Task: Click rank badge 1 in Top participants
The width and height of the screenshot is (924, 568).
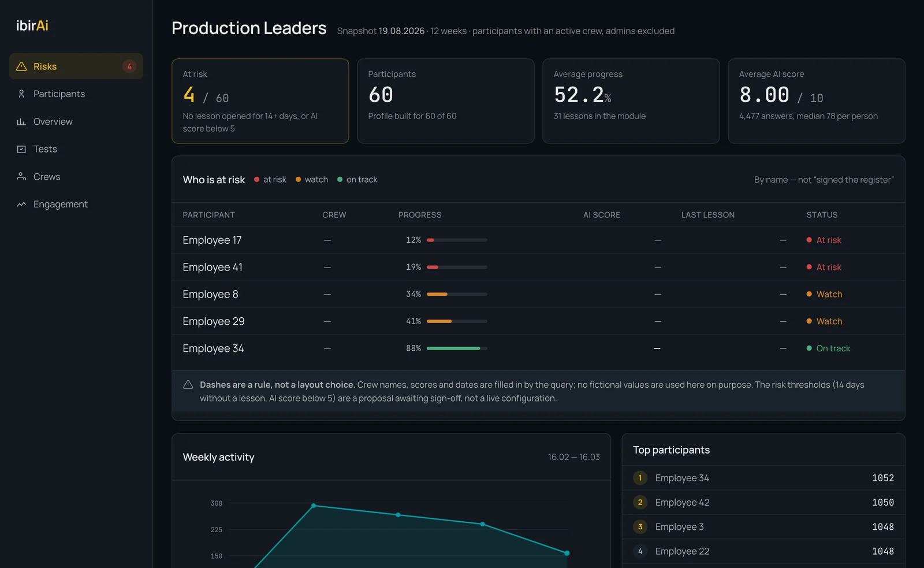Action: tap(640, 478)
